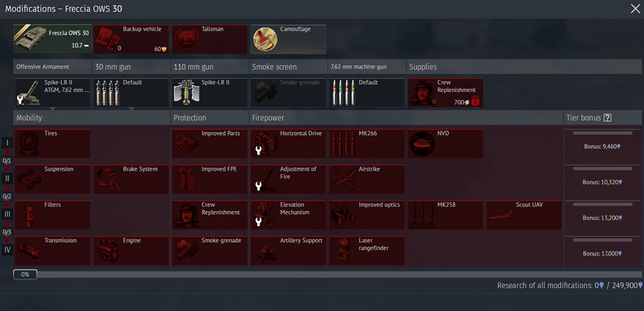
Task: Choose the Airstrike modification icon
Action: tap(343, 180)
